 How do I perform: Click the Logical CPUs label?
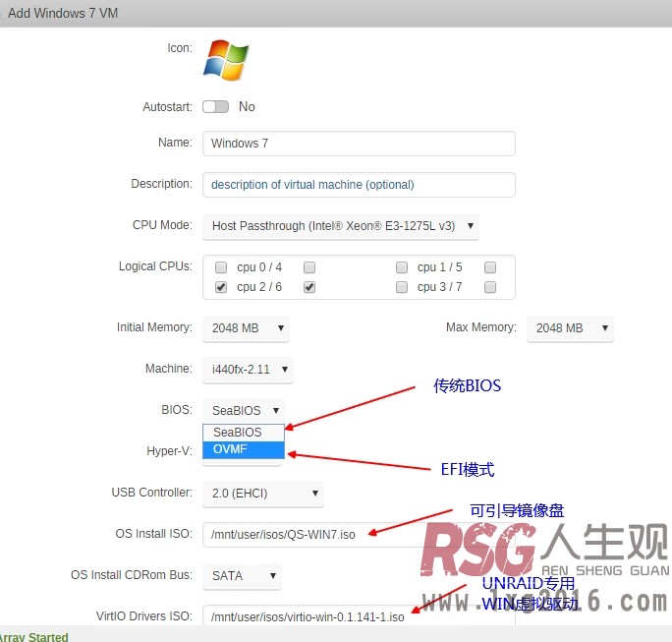click(x=155, y=266)
